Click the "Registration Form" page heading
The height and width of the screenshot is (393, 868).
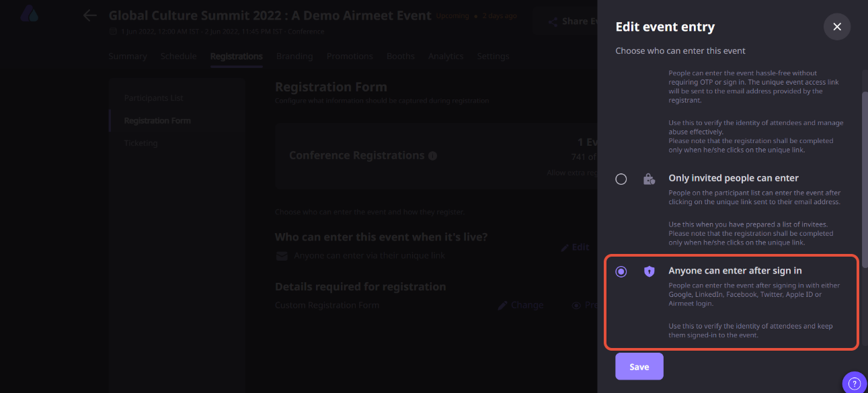(331, 87)
